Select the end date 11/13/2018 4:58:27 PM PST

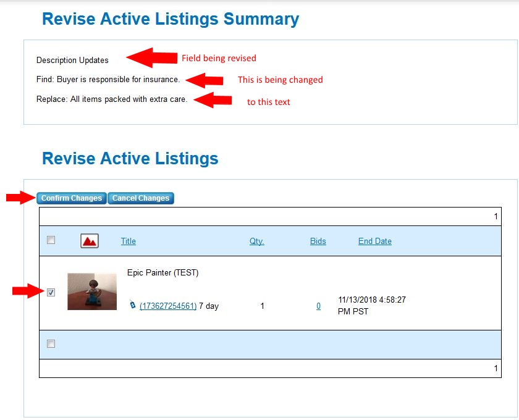[x=372, y=306]
